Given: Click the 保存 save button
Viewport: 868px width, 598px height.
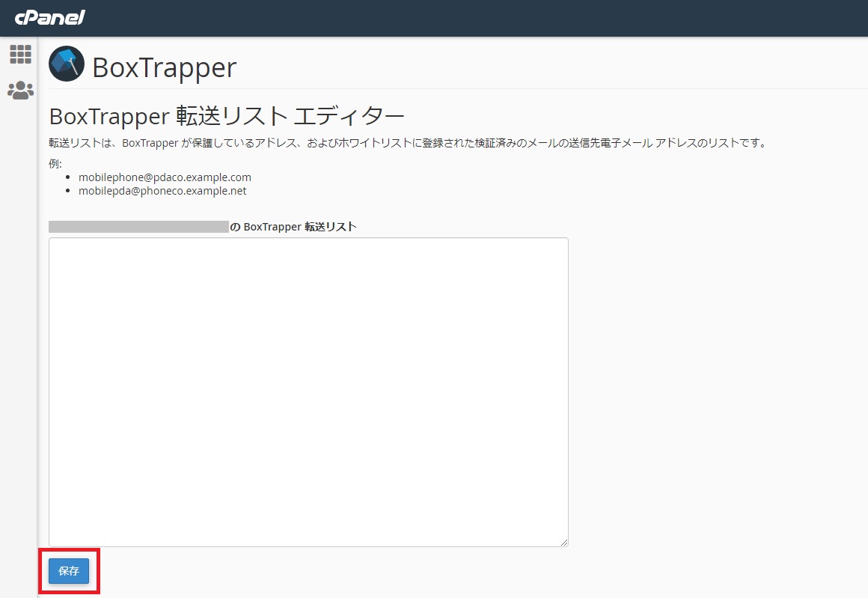Looking at the screenshot, I should pos(69,571).
